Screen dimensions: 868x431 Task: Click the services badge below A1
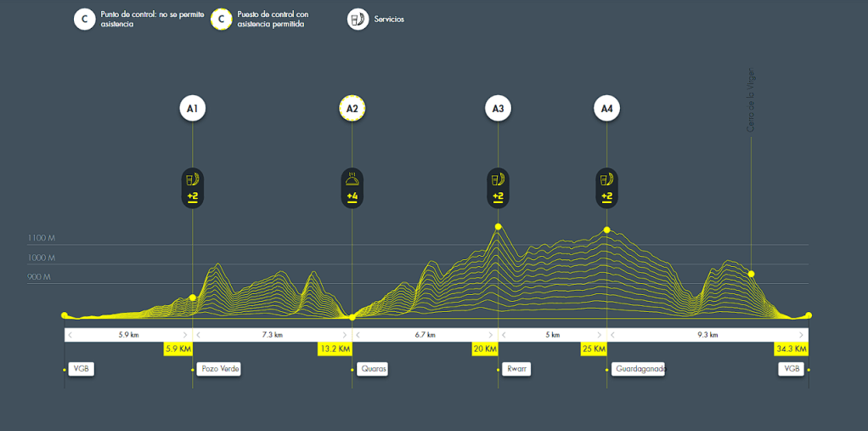tap(193, 187)
